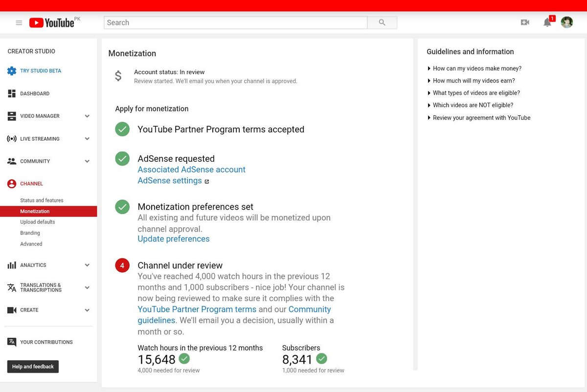The image size is (587, 392).
Task: Expand Translations & Transcriptions chevron
Action: [87, 287]
